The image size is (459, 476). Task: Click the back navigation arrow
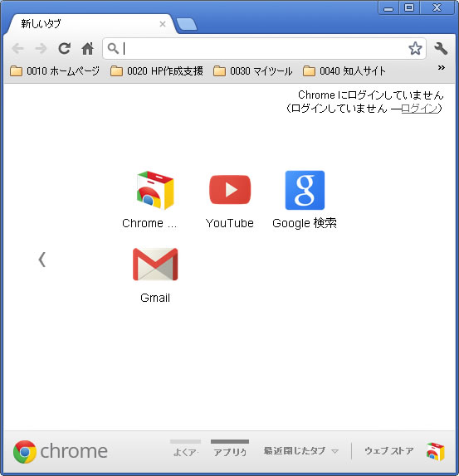click(x=18, y=49)
